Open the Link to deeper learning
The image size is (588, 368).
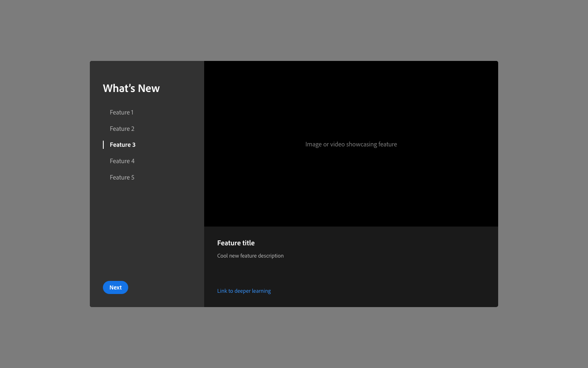coord(244,291)
